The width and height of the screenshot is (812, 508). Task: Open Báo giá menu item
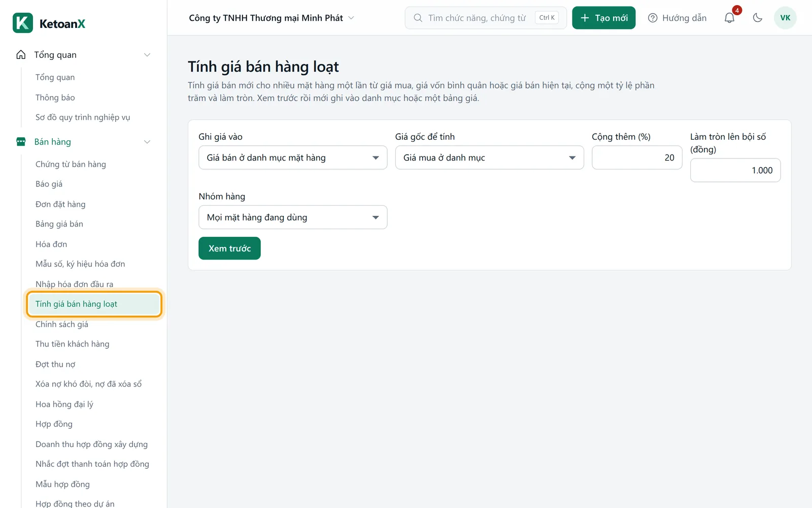coord(49,184)
